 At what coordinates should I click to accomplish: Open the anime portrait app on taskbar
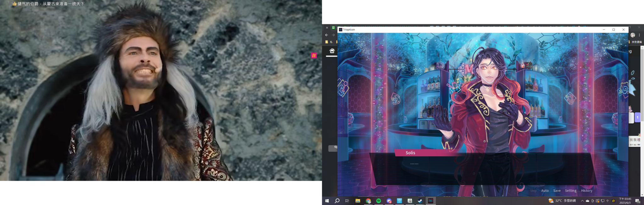410,201
